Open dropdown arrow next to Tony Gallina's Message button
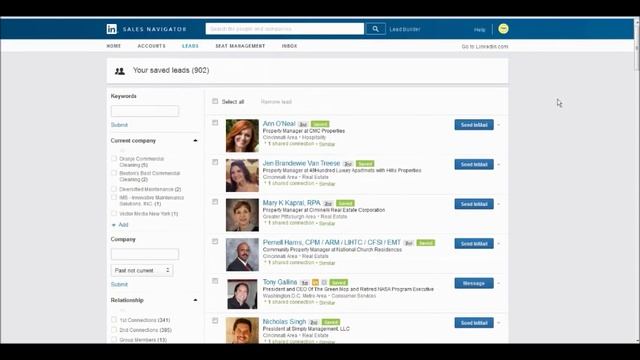 click(x=499, y=283)
